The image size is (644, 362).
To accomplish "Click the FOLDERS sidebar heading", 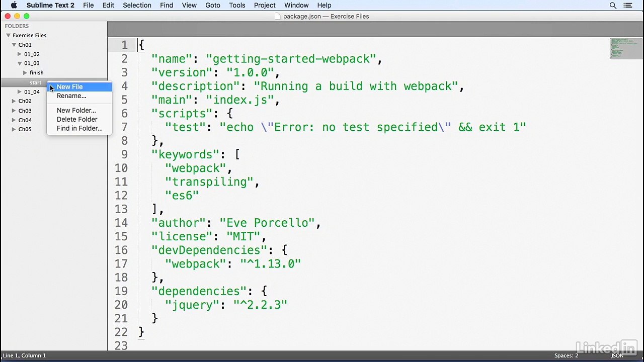I will [17, 26].
